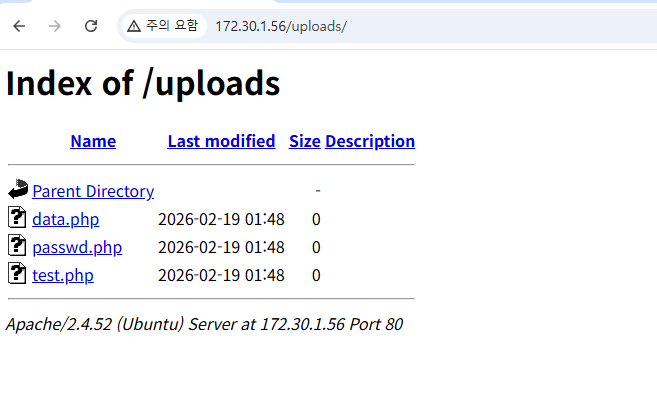Click the Parent Directory back-arrow icon
The image size is (657, 415).
click(18, 190)
